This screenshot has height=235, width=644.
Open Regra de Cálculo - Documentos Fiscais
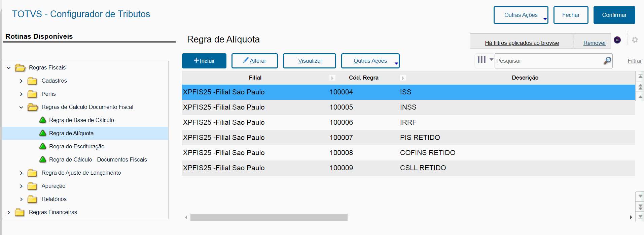click(x=98, y=159)
